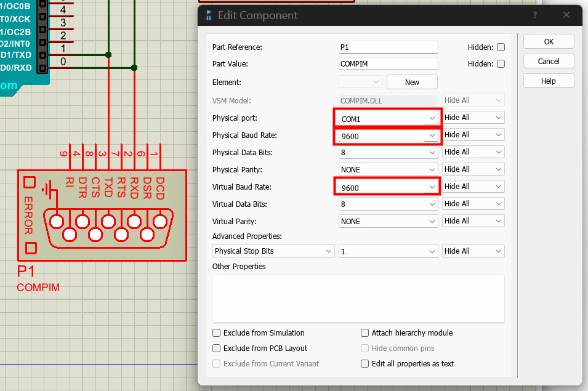Image resolution: width=588 pixels, height=391 pixels.
Task: Click the wire junction dot near RXD pin
Action: (134, 68)
